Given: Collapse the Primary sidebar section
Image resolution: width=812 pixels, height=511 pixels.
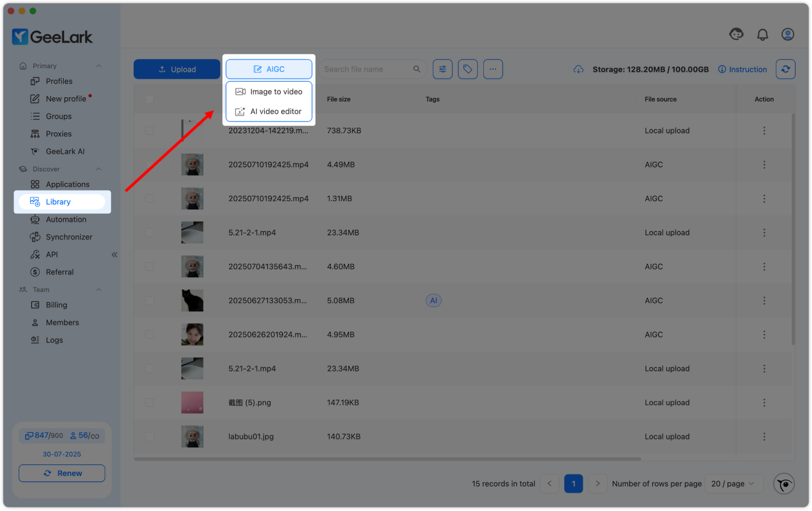Looking at the screenshot, I should pyautogui.click(x=98, y=66).
